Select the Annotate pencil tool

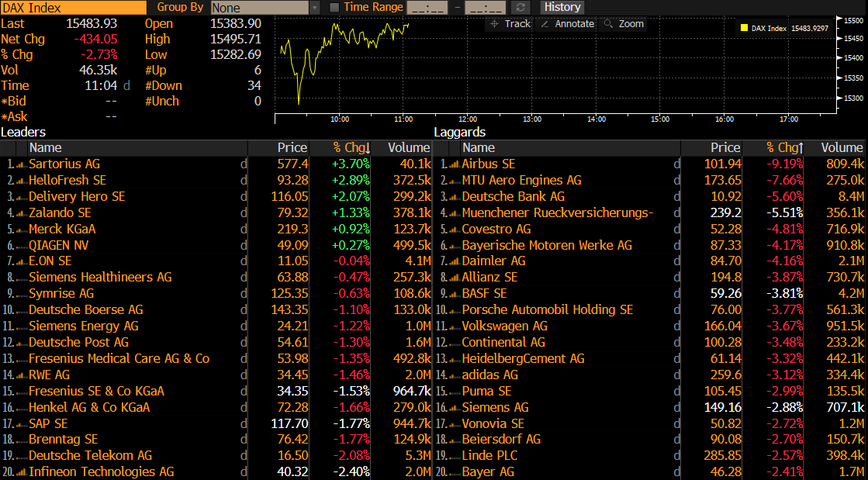coord(567,24)
